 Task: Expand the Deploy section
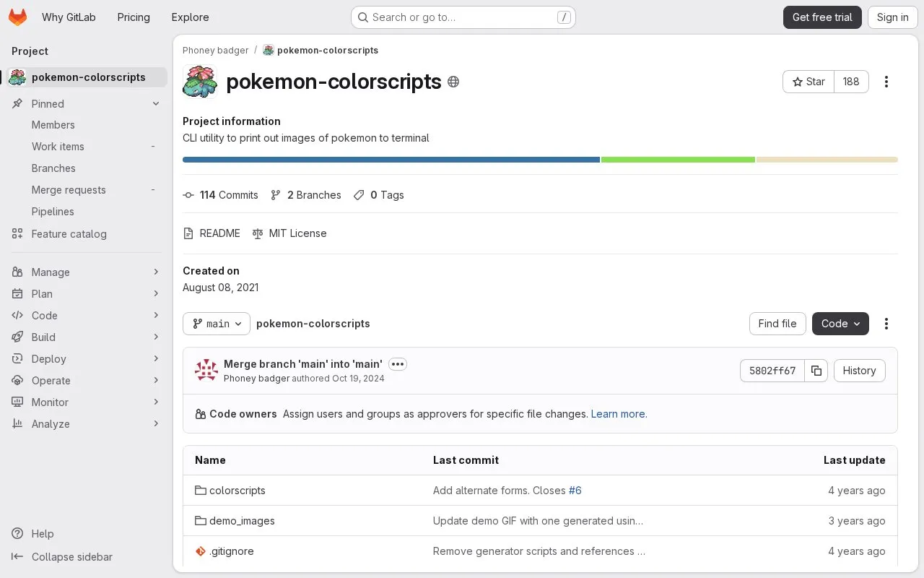(87, 359)
